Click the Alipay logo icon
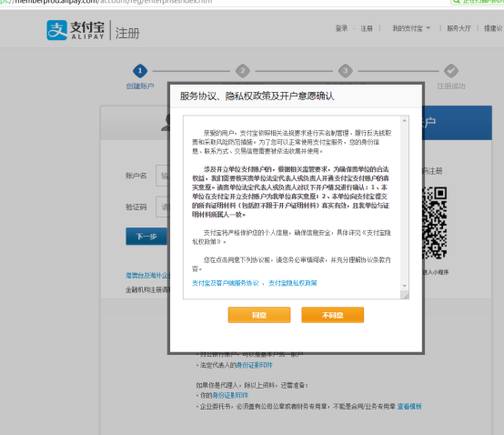The height and width of the screenshot is (435, 504). [x=57, y=30]
